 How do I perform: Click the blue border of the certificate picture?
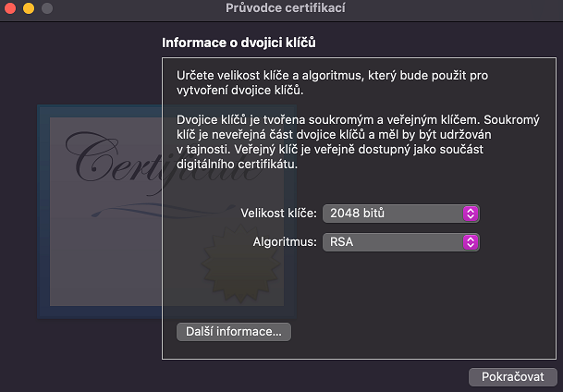(x=43, y=213)
